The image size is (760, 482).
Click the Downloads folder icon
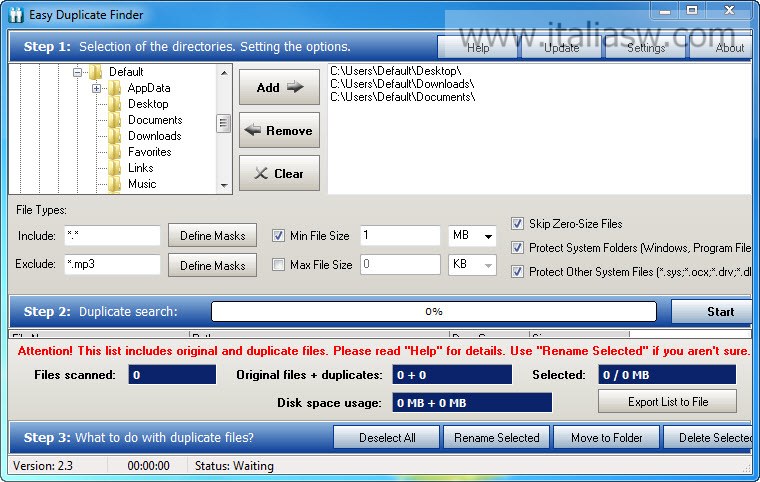(114, 136)
